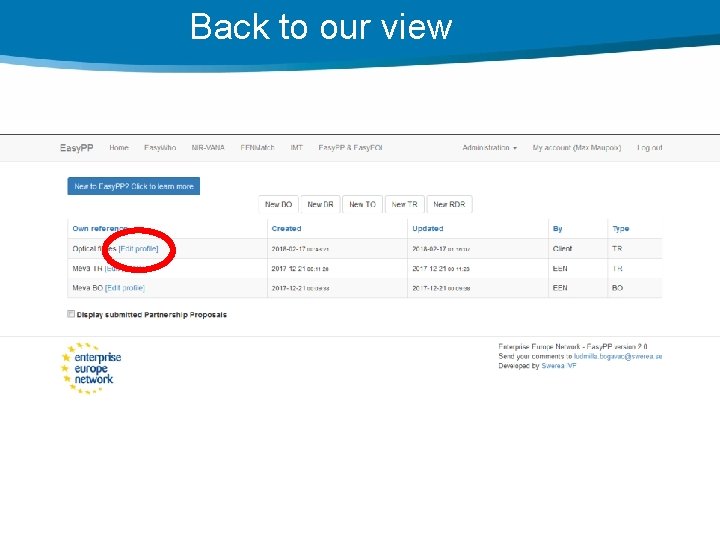
Task: Open My account (Max Maupoix)
Action: click(577, 148)
